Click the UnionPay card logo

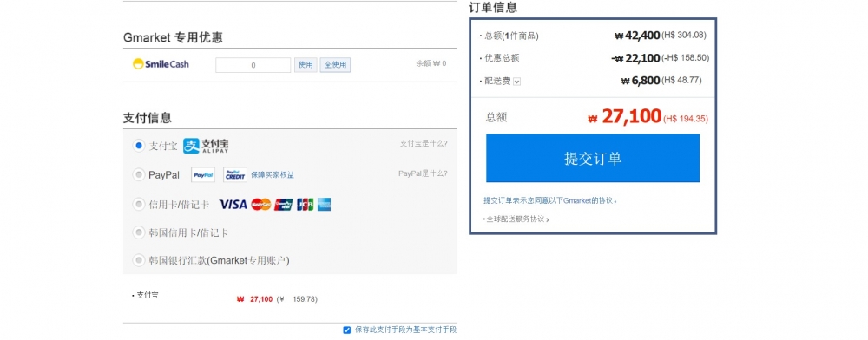pos(284,205)
